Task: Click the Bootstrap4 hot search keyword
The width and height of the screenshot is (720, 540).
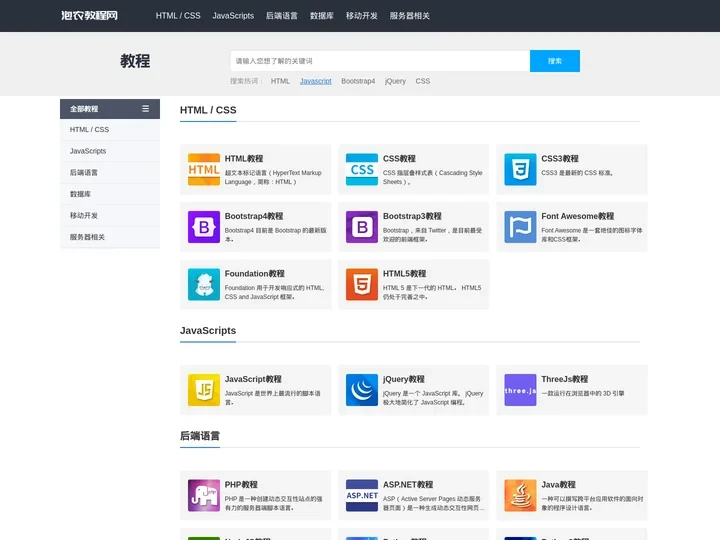Action: 358,81
